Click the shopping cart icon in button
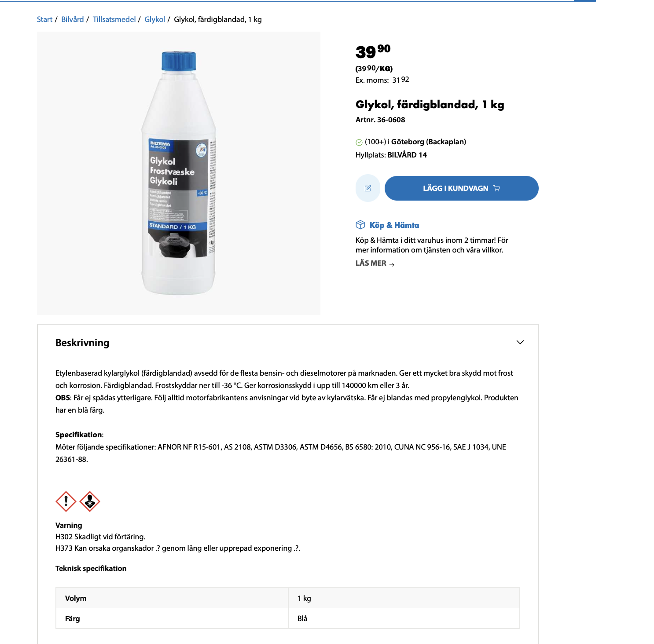The image size is (654, 644). tap(497, 188)
